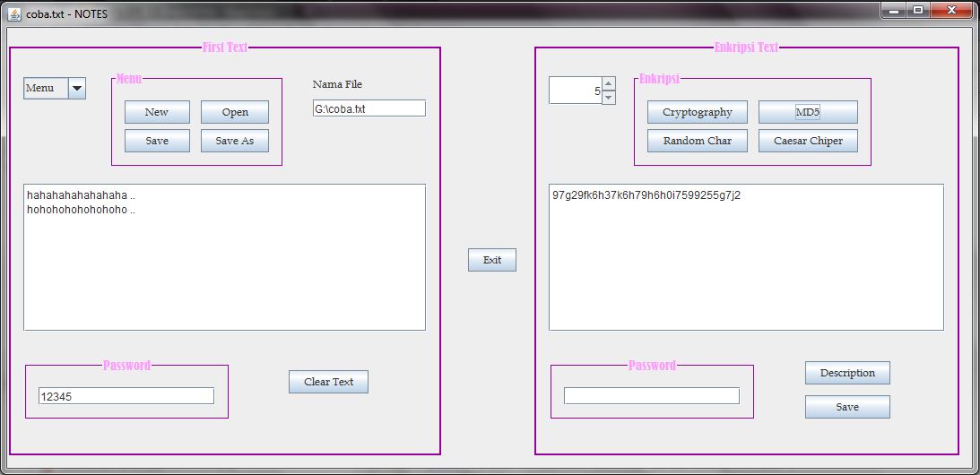The image size is (980, 475).
Task: Maximize the NOTES window
Action: tap(918, 10)
